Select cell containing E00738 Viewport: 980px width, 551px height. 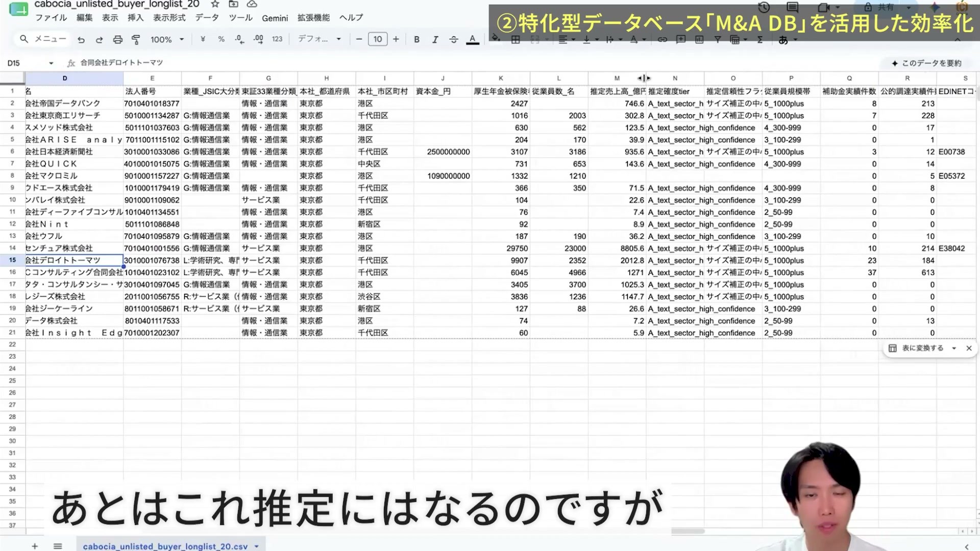click(x=956, y=152)
